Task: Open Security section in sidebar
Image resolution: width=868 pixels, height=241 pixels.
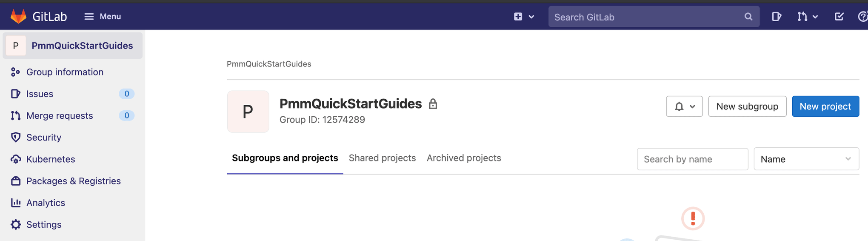Action: tap(43, 137)
